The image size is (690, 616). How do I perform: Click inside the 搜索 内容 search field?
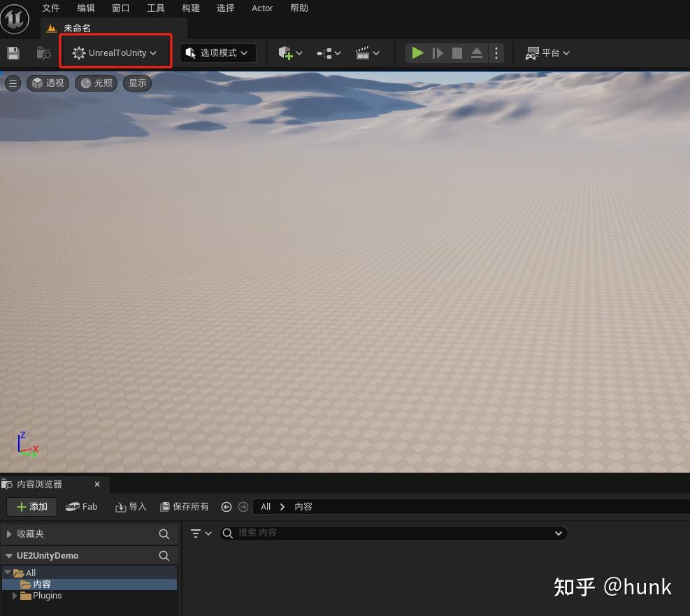click(x=391, y=533)
